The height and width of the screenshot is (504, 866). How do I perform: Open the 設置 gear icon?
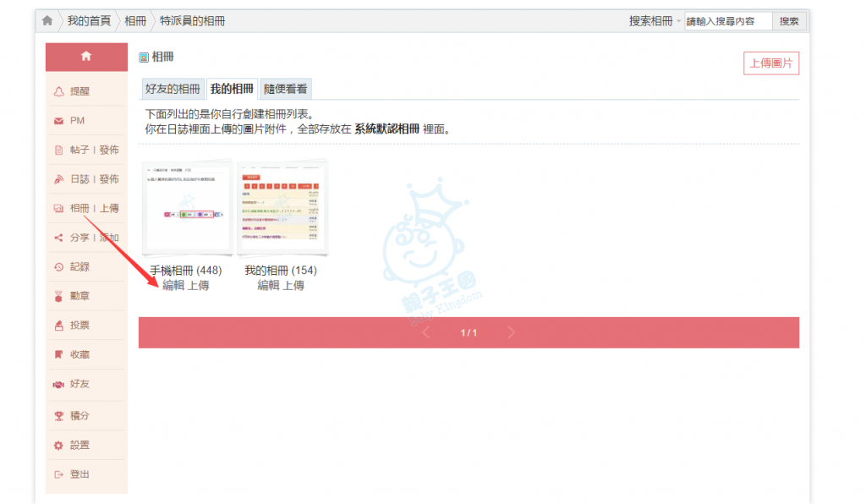[58, 446]
